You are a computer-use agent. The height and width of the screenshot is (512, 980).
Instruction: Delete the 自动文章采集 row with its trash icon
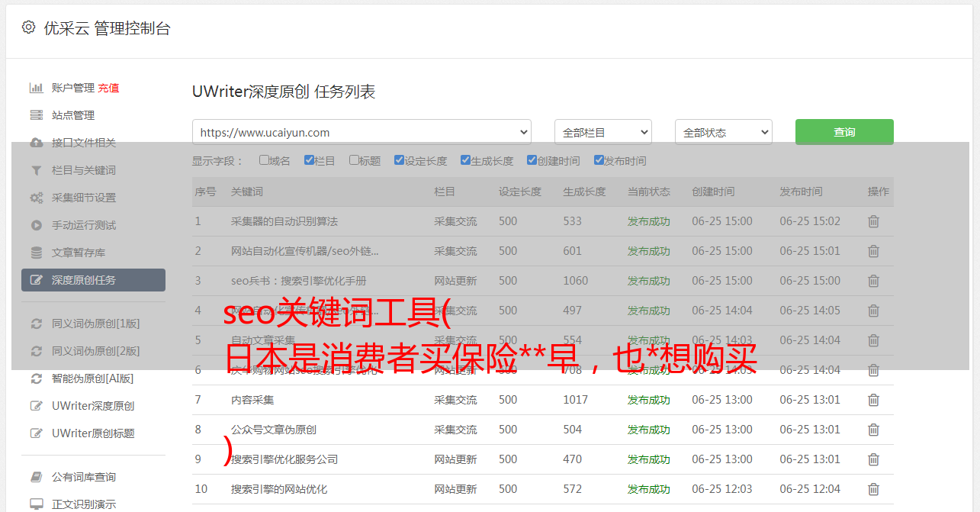pyautogui.click(x=874, y=340)
